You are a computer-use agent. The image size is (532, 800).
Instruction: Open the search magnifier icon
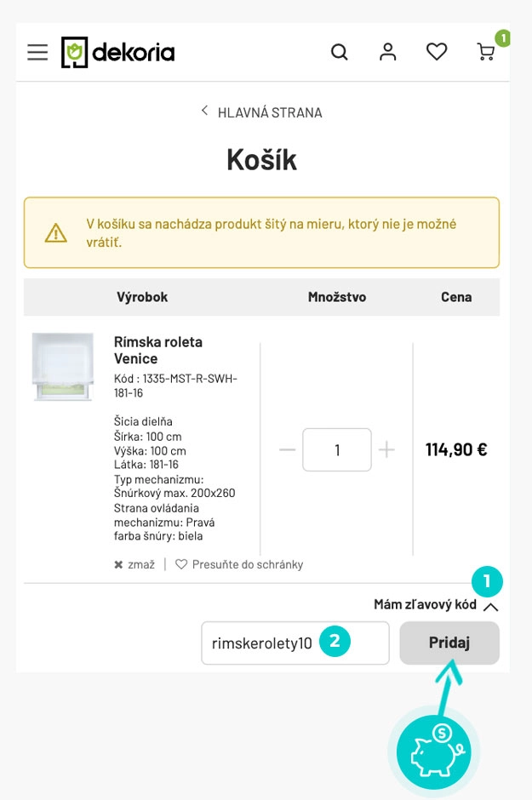point(339,52)
